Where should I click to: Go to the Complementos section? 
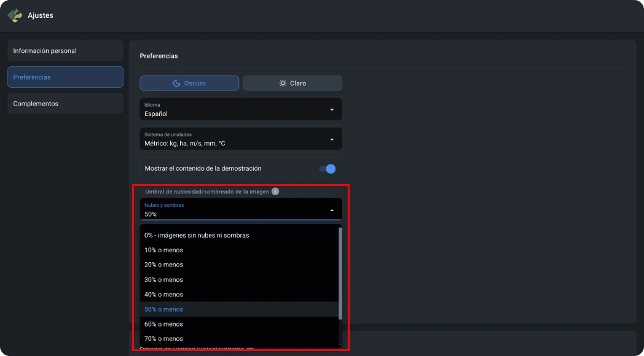click(x=65, y=104)
